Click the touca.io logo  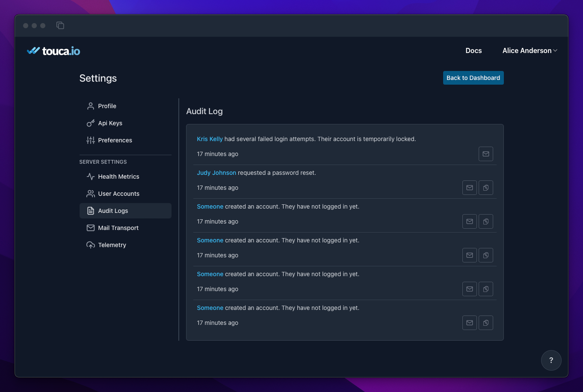pos(53,51)
